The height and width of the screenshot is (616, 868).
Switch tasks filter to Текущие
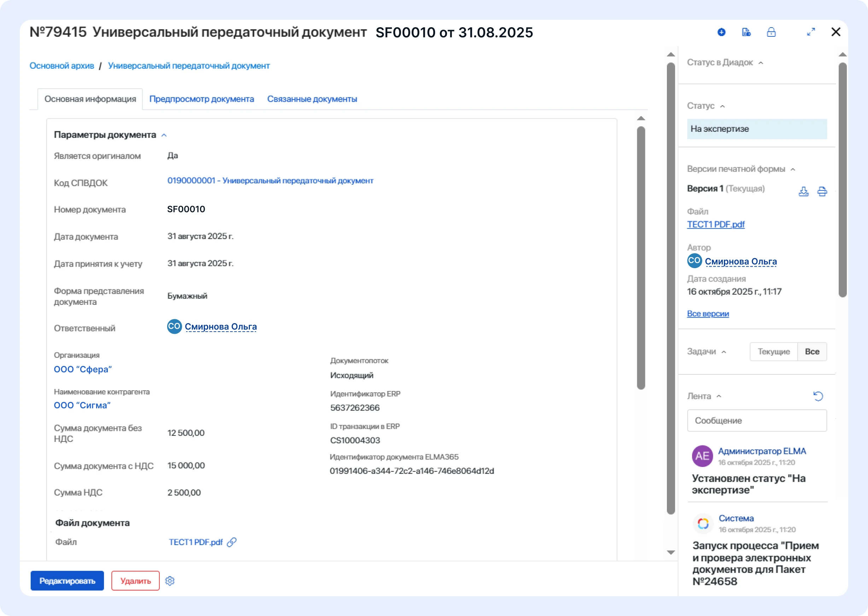click(x=773, y=351)
